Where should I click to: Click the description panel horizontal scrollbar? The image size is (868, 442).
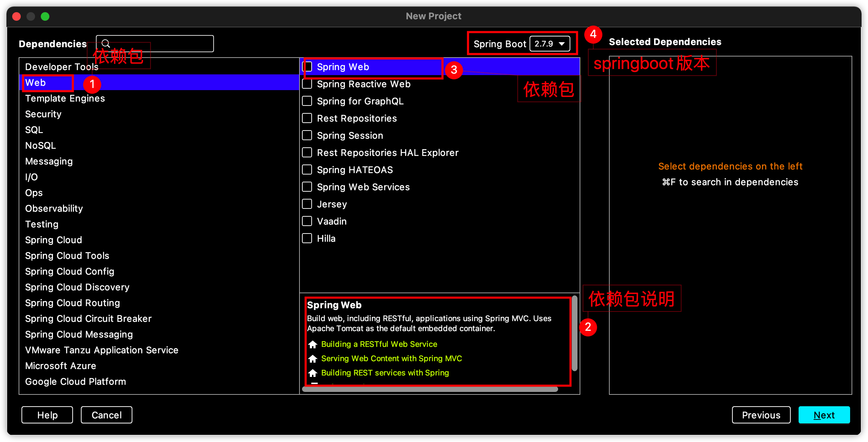tap(430, 389)
